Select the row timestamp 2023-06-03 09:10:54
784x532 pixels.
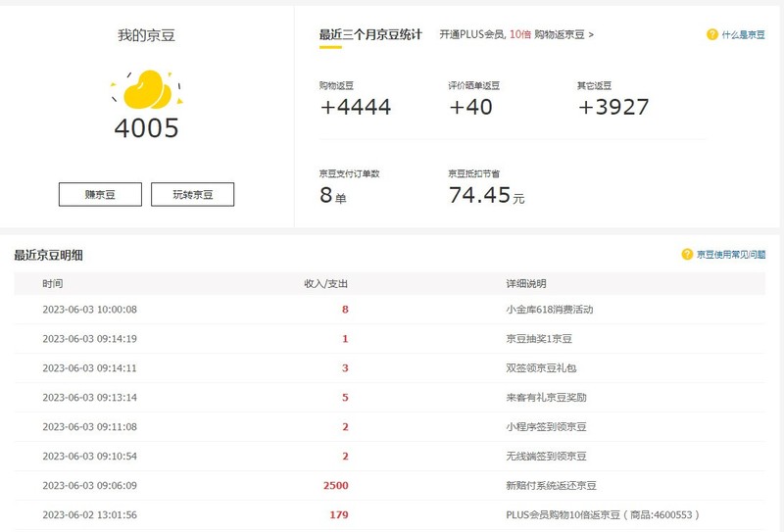point(89,457)
